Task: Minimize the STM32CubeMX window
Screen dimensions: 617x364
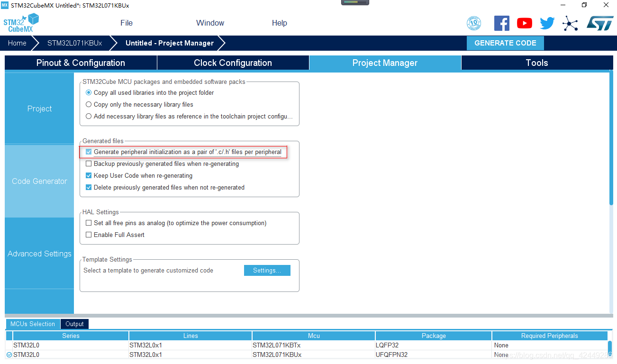Action: 563,5
